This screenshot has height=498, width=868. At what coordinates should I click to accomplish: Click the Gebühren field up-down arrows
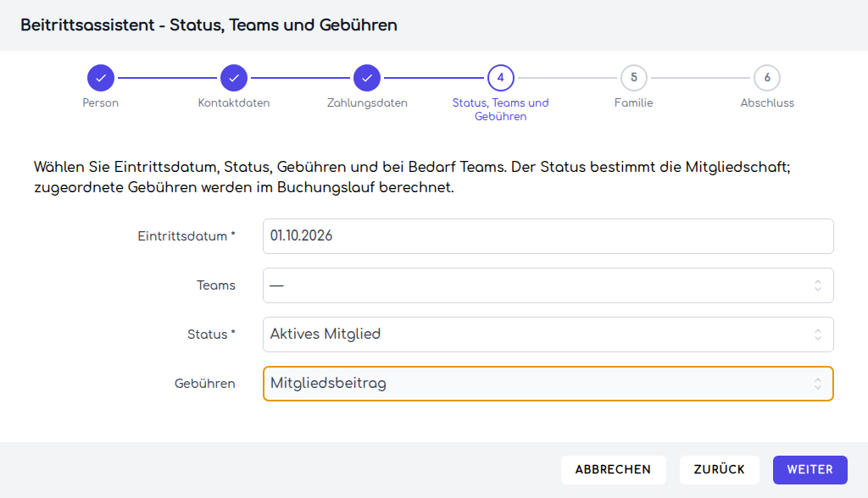tap(818, 384)
